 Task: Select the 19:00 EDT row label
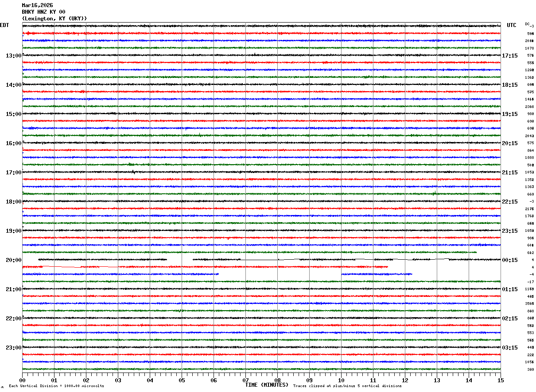point(14,231)
